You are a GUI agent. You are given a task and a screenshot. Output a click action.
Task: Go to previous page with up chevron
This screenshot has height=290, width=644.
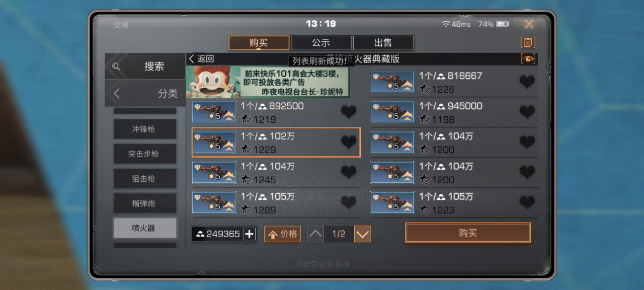tap(315, 234)
